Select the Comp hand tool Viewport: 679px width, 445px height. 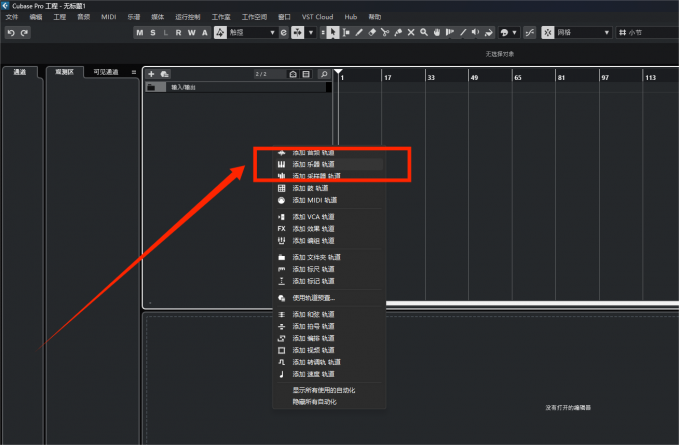437,32
